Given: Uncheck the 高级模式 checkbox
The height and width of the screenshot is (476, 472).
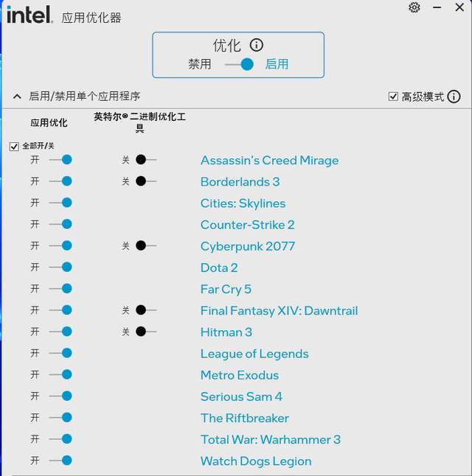Looking at the screenshot, I should pyautogui.click(x=393, y=97).
